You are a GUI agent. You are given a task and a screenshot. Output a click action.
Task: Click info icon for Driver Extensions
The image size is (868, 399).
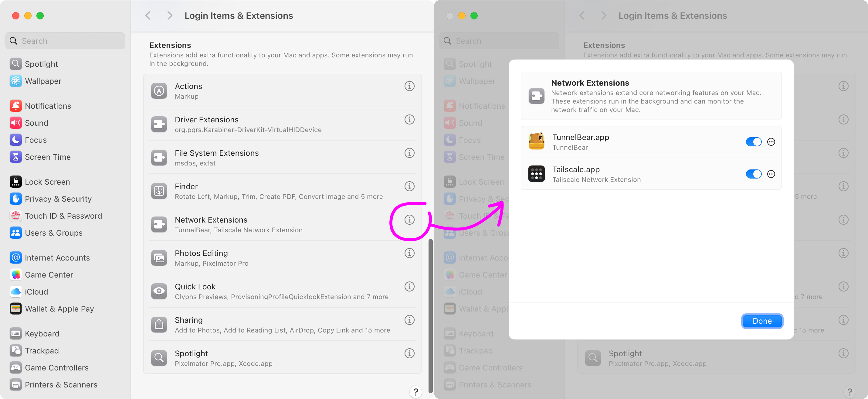click(x=409, y=120)
